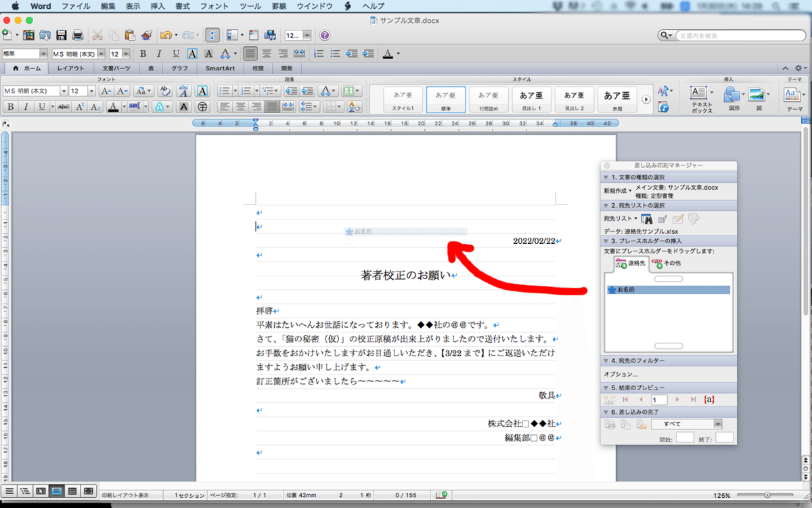Click the Superscript A² icon

pyautogui.click(x=80, y=106)
